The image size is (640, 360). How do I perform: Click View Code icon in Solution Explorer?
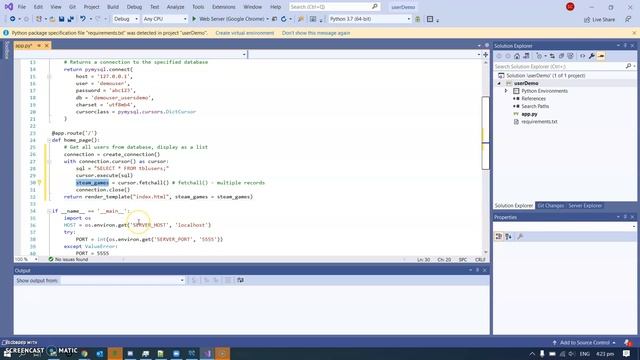582,56
